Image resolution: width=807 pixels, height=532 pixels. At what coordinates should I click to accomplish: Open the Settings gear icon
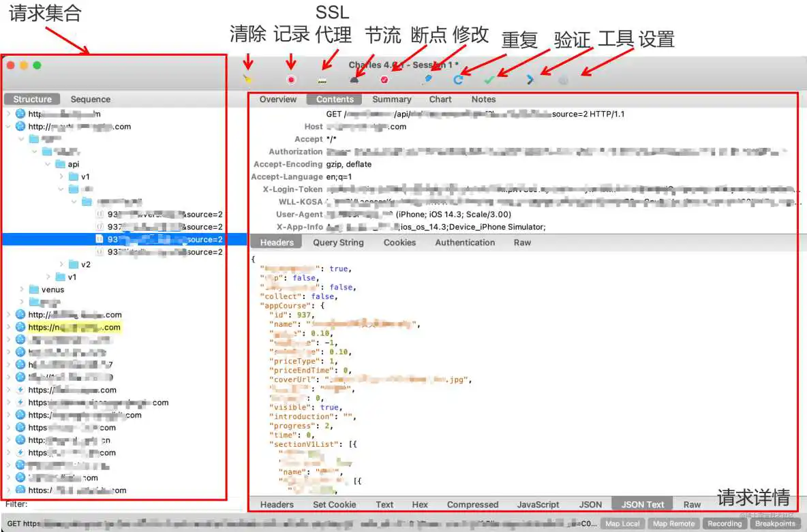[x=563, y=80]
